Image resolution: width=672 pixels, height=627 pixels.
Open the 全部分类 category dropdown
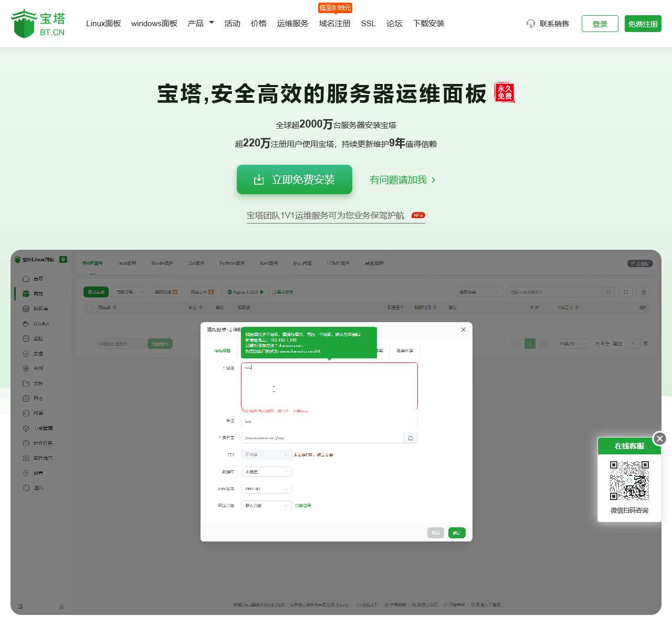[479, 292]
